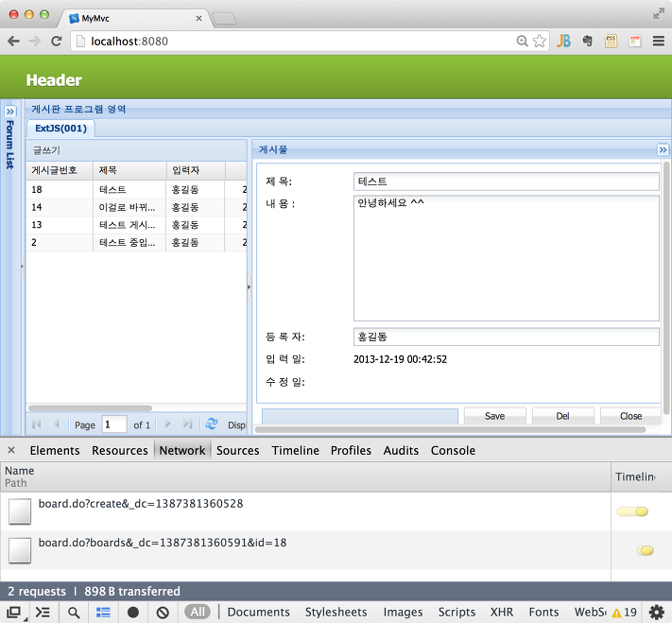Sort by 게시글번호 column header
Screen dimensions: 672x623
click(60, 170)
